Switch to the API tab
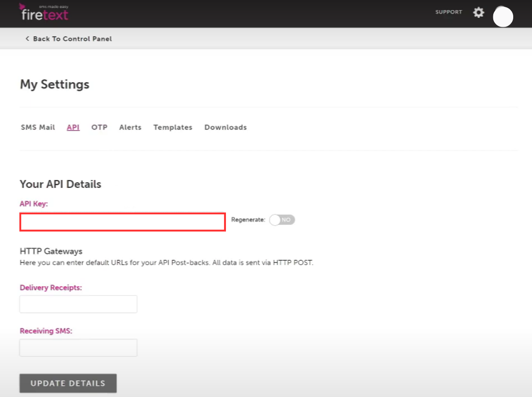The image size is (532, 397). point(73,127)
